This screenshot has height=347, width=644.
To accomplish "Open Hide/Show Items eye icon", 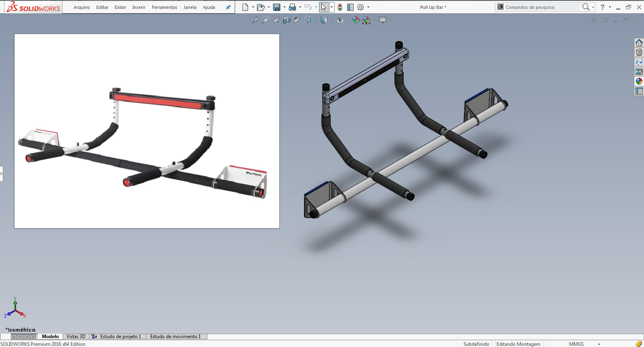I will [340, 20].
